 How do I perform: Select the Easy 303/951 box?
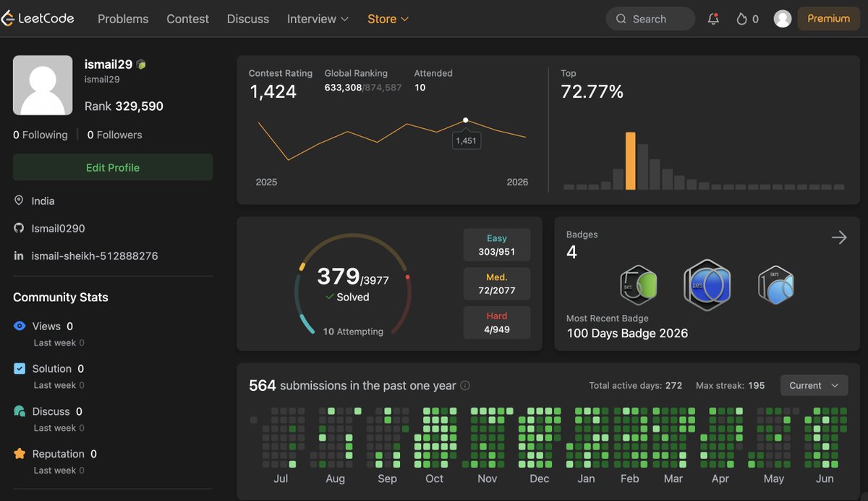click(497, 245)
